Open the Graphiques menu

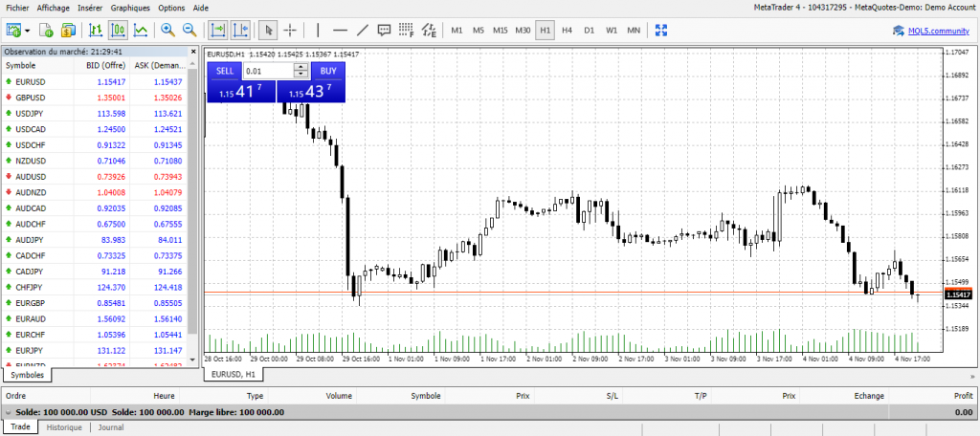[x=130, y=7]
